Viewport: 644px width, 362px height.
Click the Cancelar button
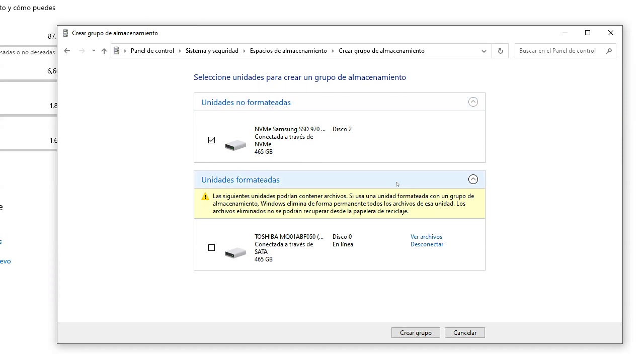[465, 333]
